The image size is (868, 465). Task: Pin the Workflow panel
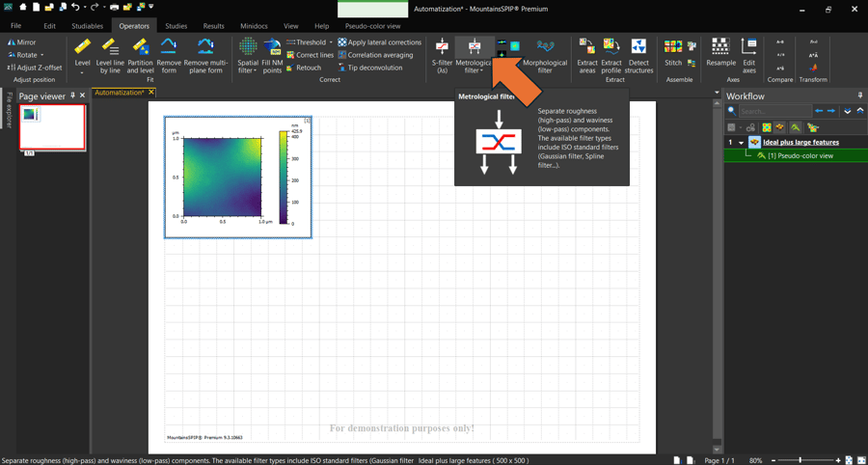pos(860,96)
